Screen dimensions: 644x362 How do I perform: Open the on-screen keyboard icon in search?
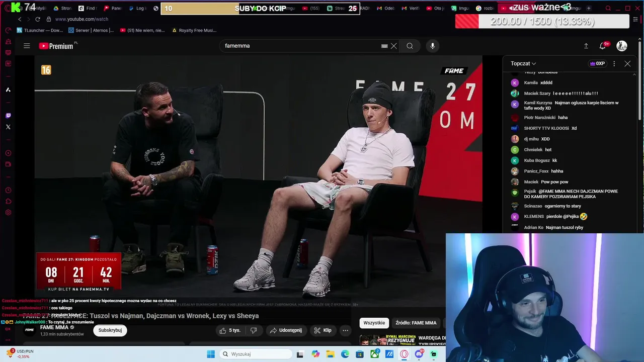384,46
